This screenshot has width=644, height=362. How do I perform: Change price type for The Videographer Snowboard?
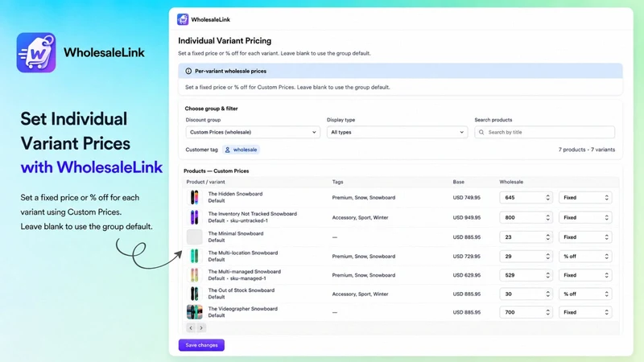[x=585, y=312]
